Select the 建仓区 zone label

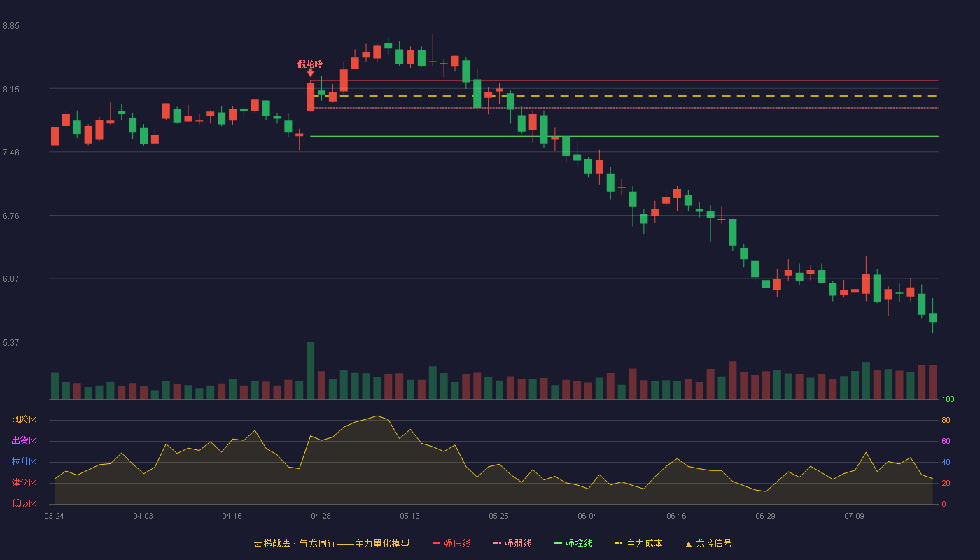[x=24, y=483]
